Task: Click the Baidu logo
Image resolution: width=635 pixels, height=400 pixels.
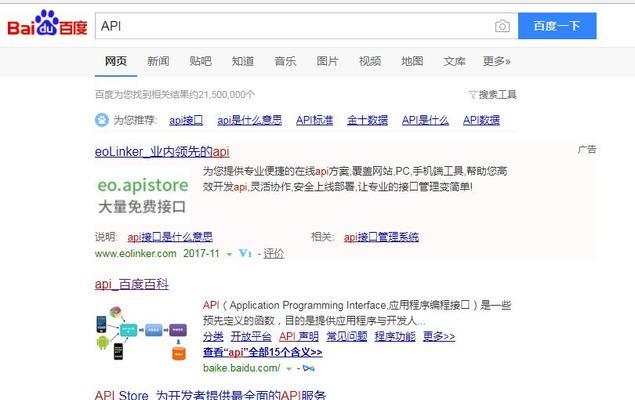Action: click(x=47, y=23)
